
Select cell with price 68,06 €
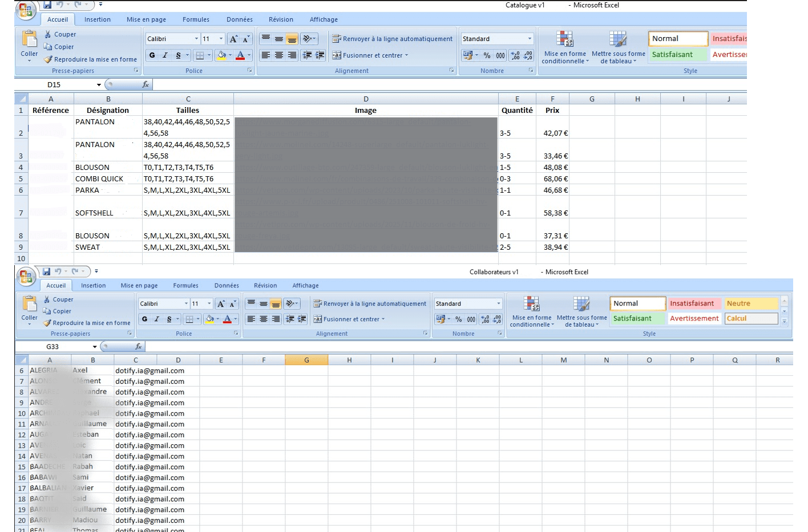coord(552,178)
